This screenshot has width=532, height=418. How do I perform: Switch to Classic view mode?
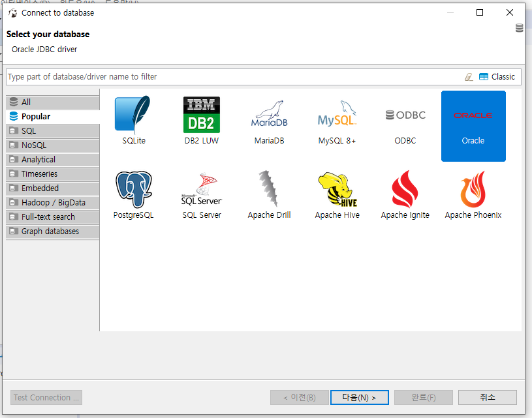point(497,77)
